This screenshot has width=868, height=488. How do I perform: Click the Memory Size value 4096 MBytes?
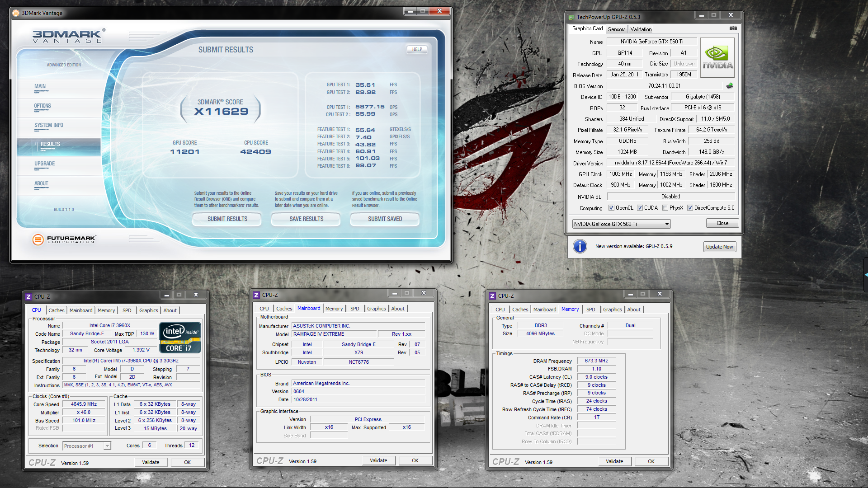tap(540, 334)
